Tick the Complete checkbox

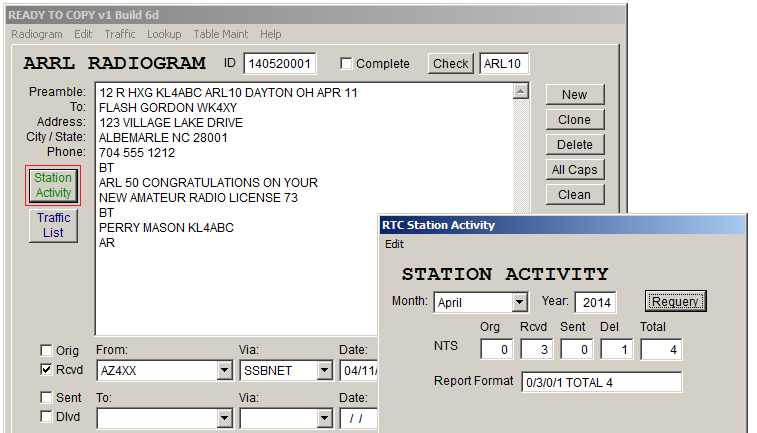pyautogui.click(x=346, y=64)
